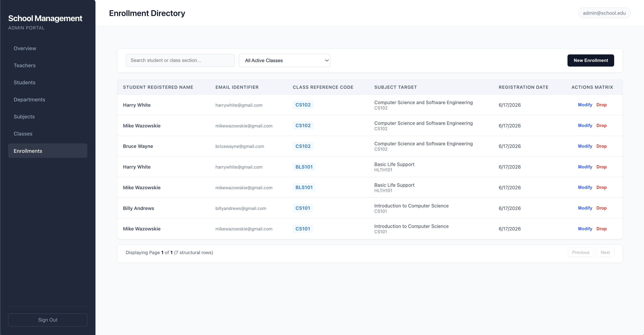644x335 pixels.
Task: Click the New Enrollment button
Action: click(x=591, y=60)
